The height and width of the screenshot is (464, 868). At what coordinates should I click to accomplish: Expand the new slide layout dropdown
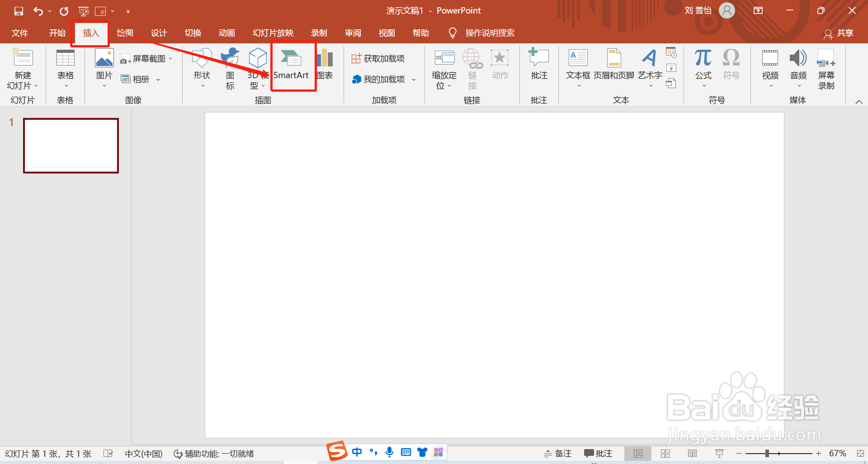tap(36, 86)
